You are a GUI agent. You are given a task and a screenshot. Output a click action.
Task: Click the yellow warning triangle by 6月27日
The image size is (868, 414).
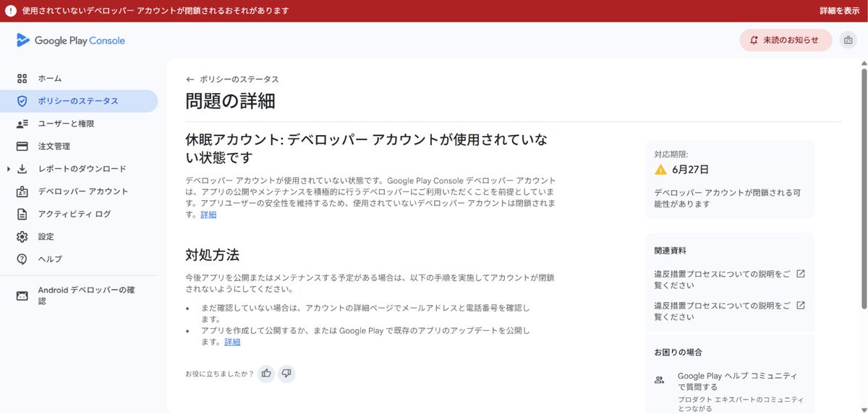pos(660,170)
